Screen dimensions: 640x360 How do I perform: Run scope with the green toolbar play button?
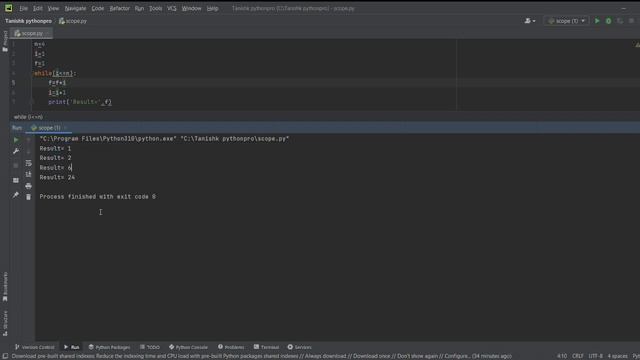pyautogui.click(x=597, y=21)
